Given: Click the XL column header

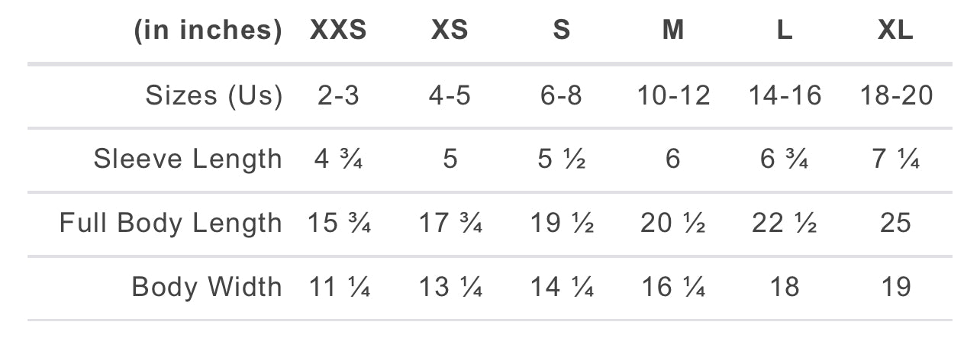Looking at the screenshot, I should [x=895, y=31].
